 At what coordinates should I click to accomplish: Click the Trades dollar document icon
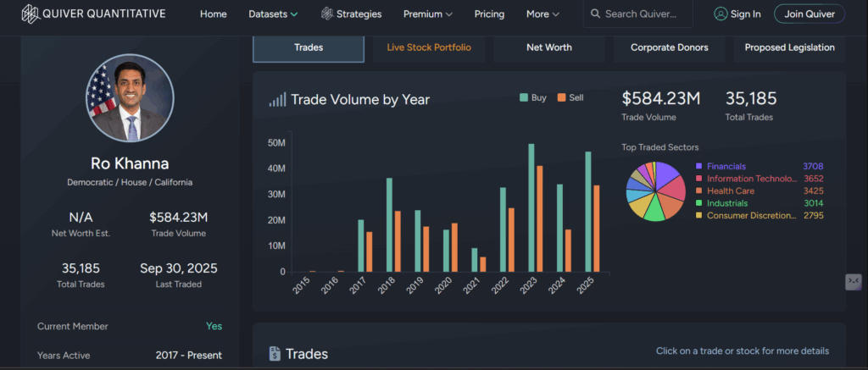pyautogui.click(x=275, y=354)
